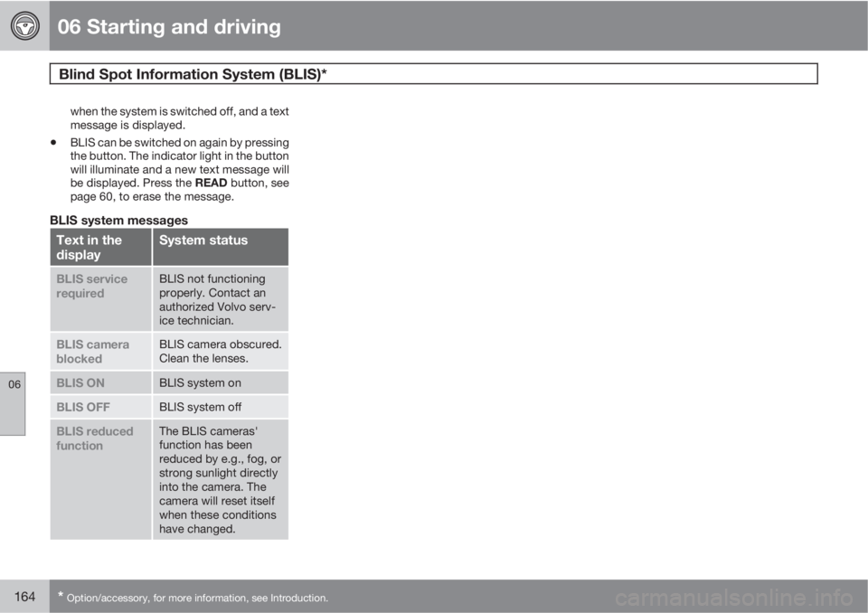This screenshot has height=613, width=868.
Task: Click 'BLIS camera obscured. Clean the lenses.' cell
Action: tap(221, 351)
